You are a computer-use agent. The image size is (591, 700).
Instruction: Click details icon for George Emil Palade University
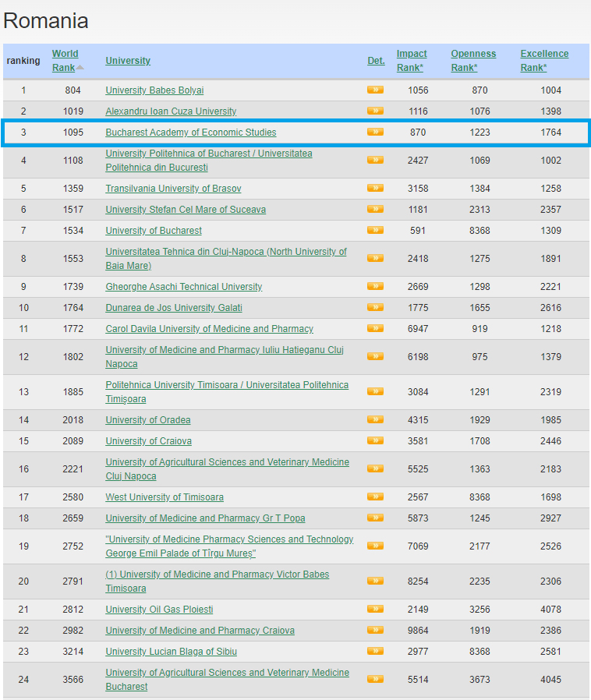(375, 546)
